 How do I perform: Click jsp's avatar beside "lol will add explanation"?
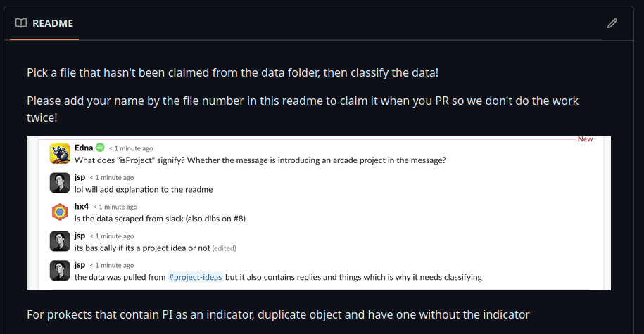click(x=60, y=183)
